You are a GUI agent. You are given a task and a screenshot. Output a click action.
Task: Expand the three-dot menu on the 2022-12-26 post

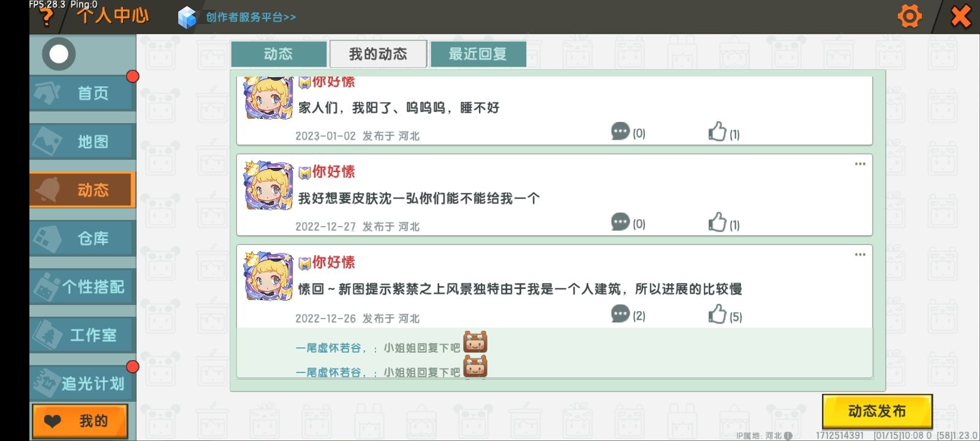point(860,255)
